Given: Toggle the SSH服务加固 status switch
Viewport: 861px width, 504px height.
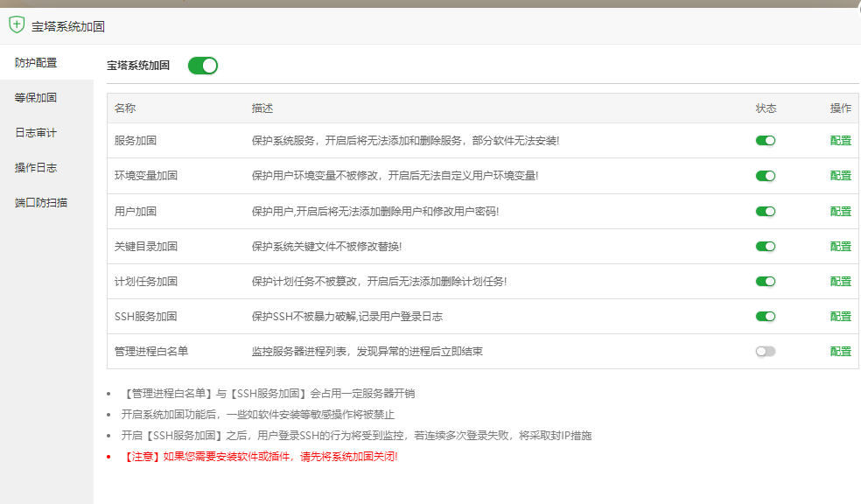Looking at the screenshot, I should [x=766, y=316].
